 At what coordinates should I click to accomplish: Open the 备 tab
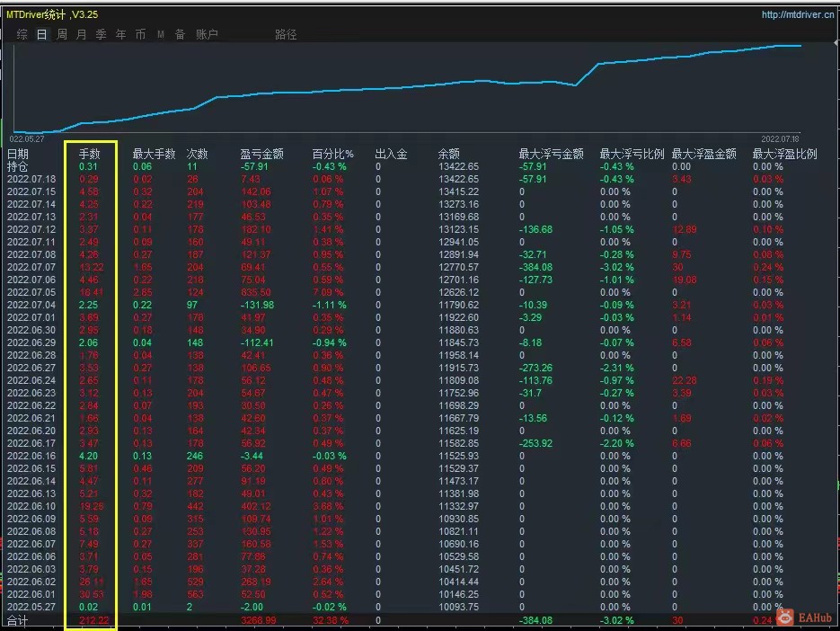pos(180,34)
